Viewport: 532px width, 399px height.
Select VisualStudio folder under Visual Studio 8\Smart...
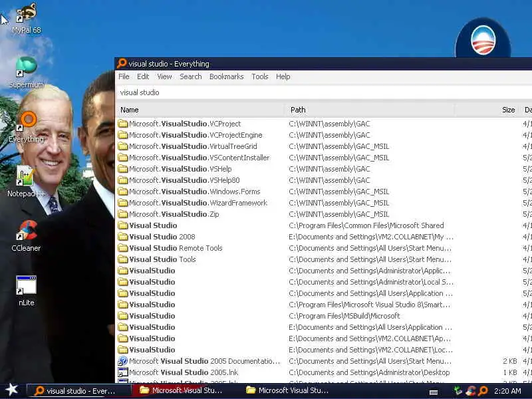click(152, 305)
